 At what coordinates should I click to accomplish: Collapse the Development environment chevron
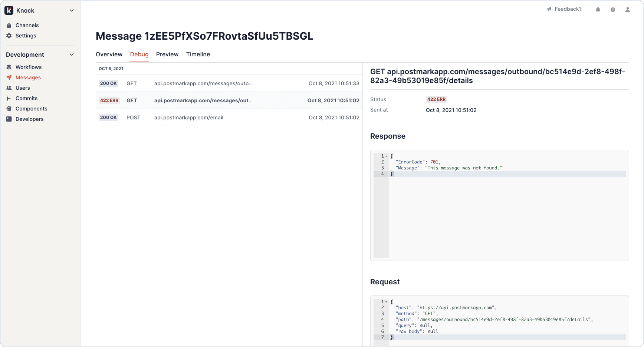tap(72, 54)
